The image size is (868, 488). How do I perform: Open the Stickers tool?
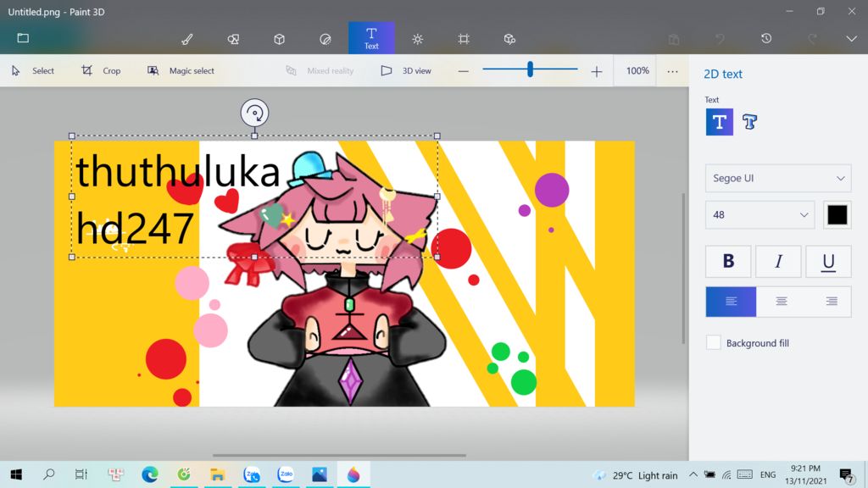[x=325, y=39]
